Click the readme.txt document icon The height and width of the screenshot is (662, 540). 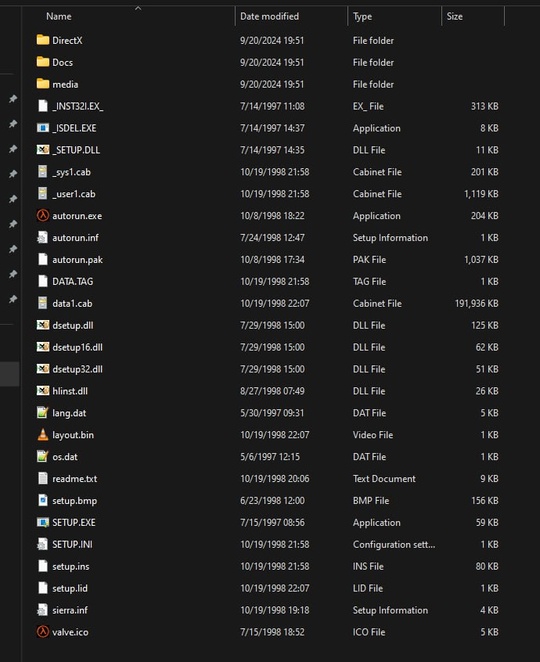tap(43, 479)
